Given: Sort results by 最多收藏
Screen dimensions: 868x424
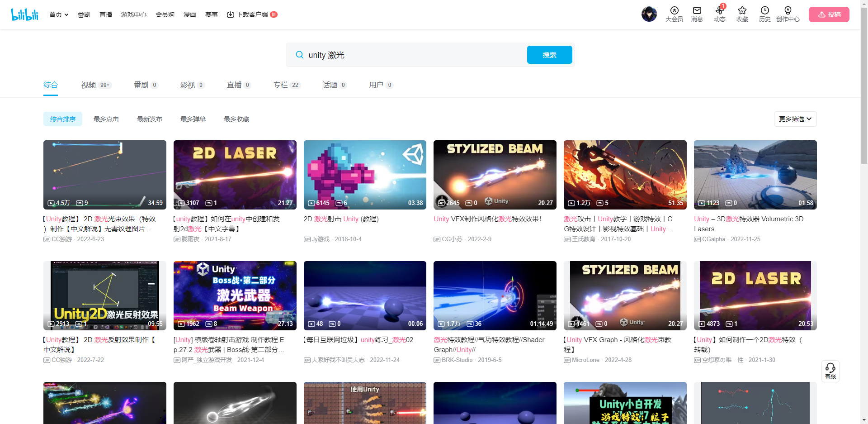Looking at the screenshot, I should [236, 119].
